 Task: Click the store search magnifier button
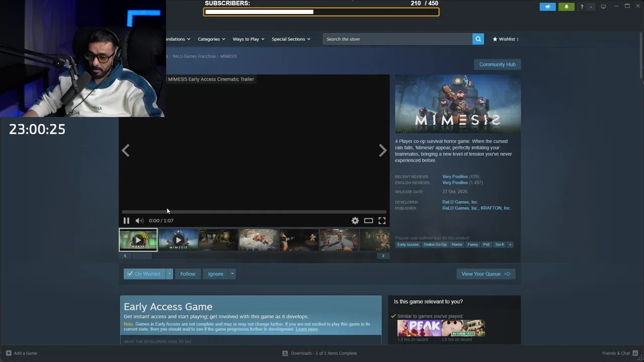pos(478,39)
